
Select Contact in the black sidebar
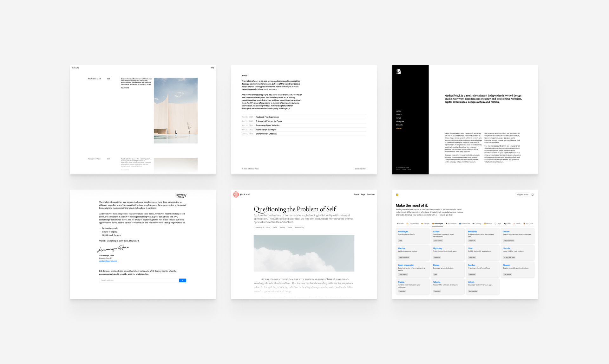click(399, 128)
